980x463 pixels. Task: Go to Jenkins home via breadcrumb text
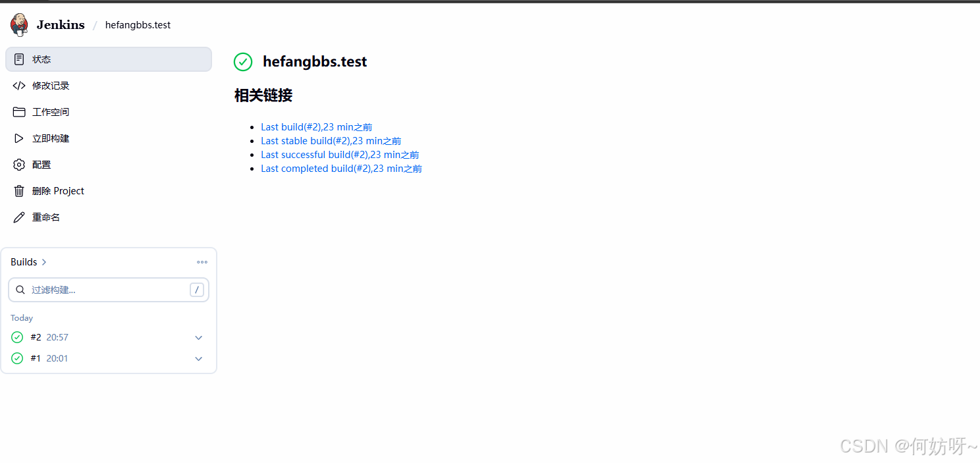61,25
